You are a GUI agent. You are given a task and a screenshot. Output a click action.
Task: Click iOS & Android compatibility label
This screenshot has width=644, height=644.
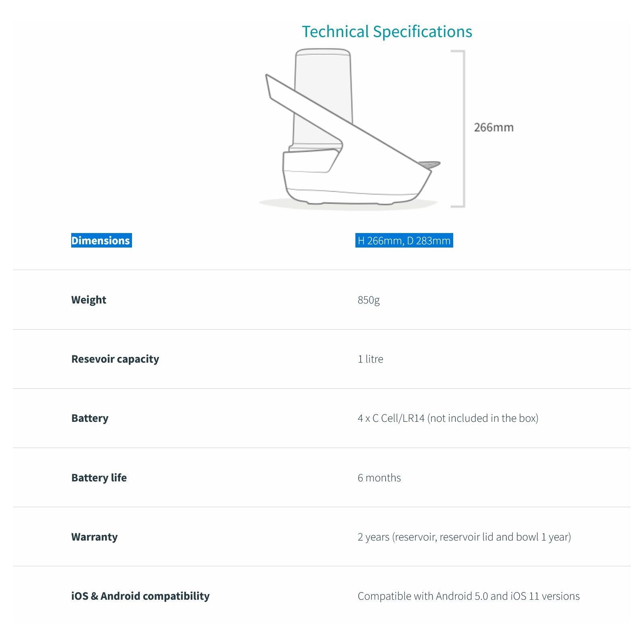[x=140, y=596]
